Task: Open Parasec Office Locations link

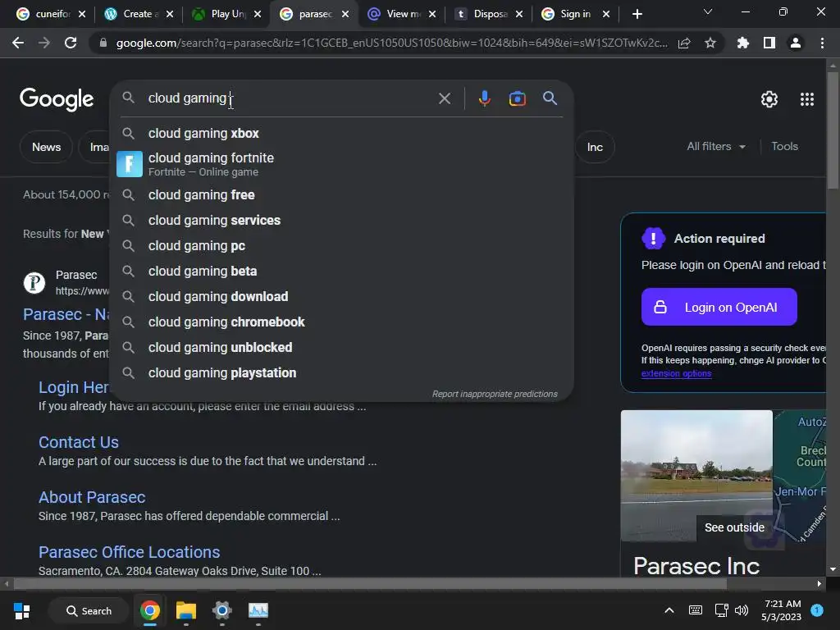Action: (x=129, y=552)
